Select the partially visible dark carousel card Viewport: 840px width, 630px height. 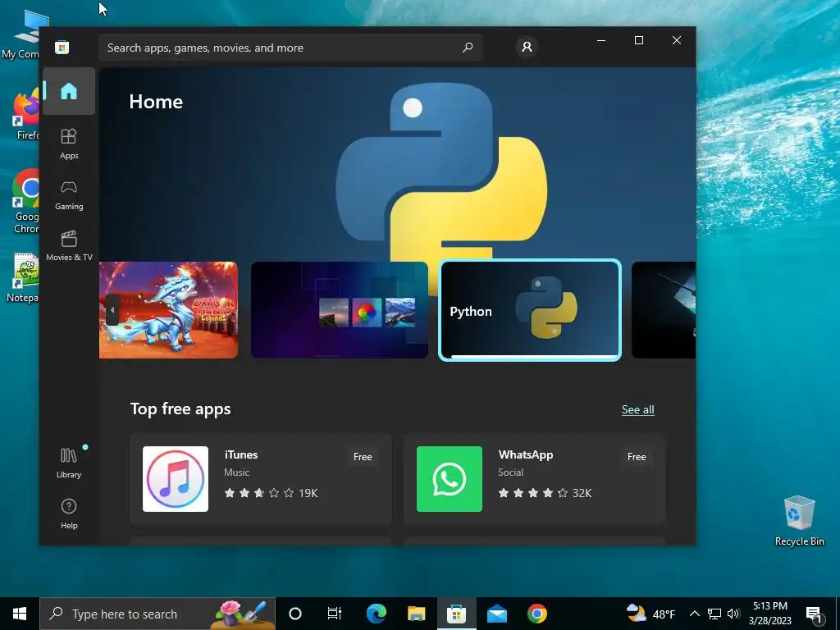664,310
